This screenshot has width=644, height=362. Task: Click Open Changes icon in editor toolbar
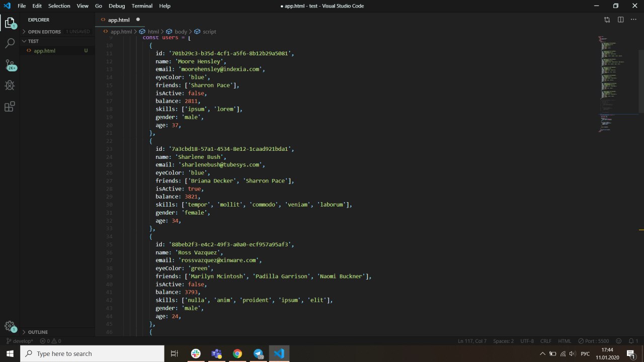point(607,20)
